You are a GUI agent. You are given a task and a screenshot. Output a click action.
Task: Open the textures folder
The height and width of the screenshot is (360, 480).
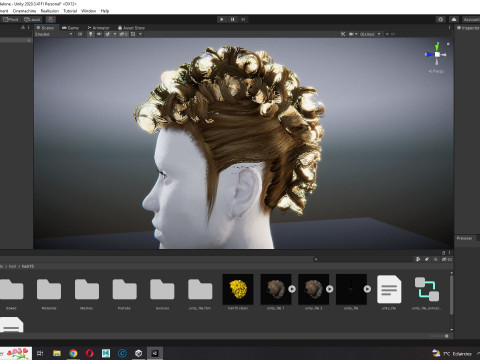[x=162, y=289]
